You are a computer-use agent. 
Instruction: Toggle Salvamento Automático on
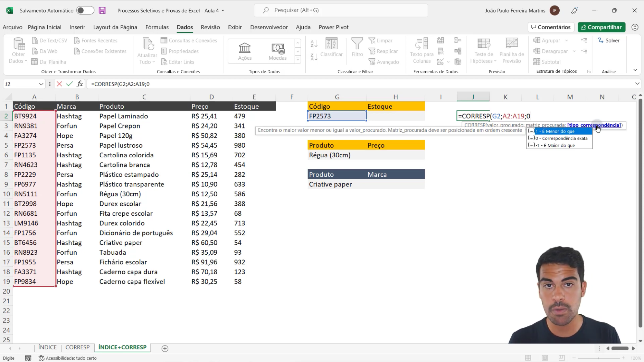(x=85, y=10)
